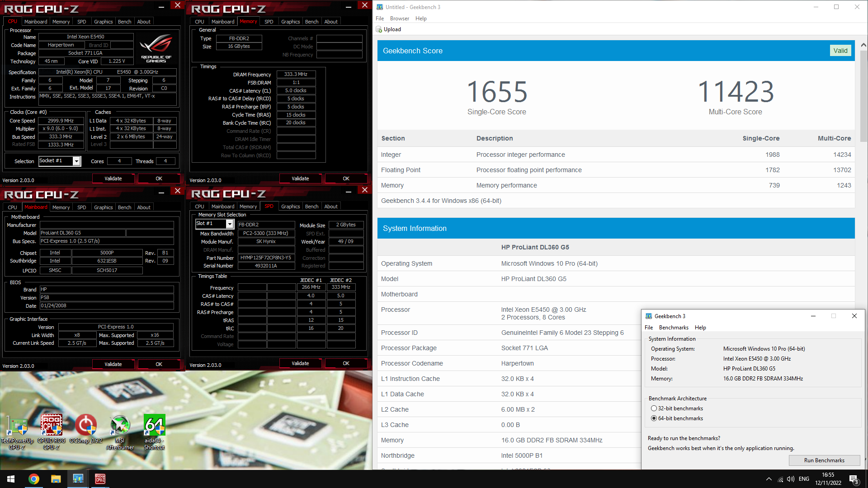Open aida64 Shortcut on desktop
This screenshot has width=868, height=488.
click(154, 431)
